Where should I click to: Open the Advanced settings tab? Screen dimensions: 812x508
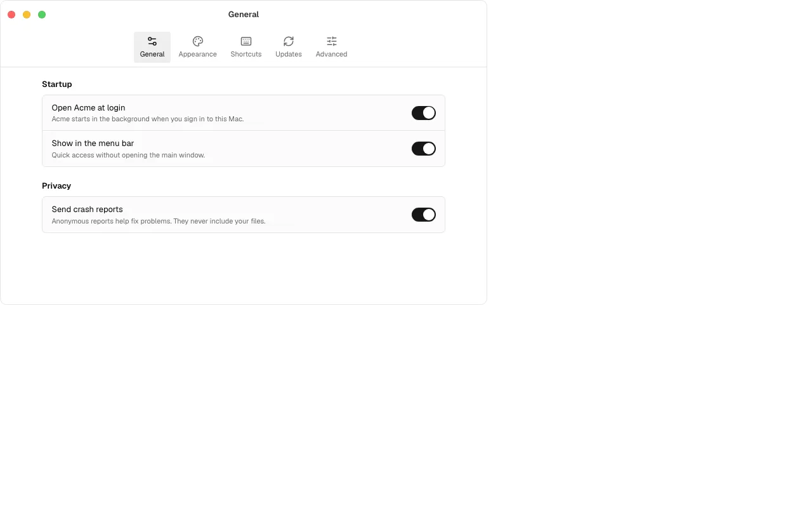coord(332,48)
